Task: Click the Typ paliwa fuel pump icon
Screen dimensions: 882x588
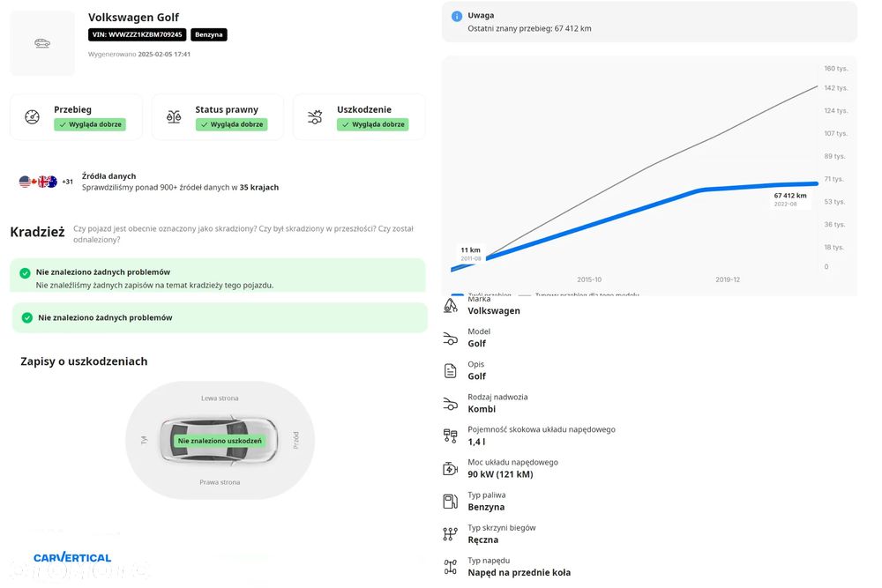Action: [451, 502]
